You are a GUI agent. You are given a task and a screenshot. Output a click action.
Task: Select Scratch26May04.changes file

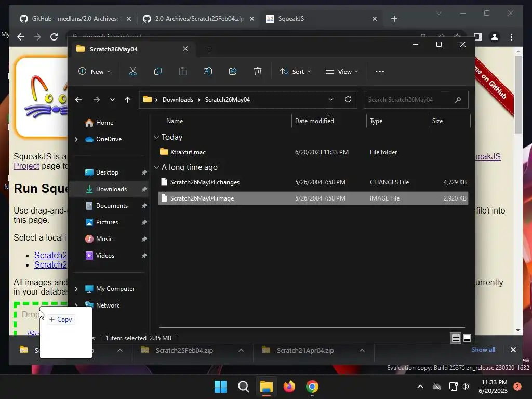click(313, 182)
